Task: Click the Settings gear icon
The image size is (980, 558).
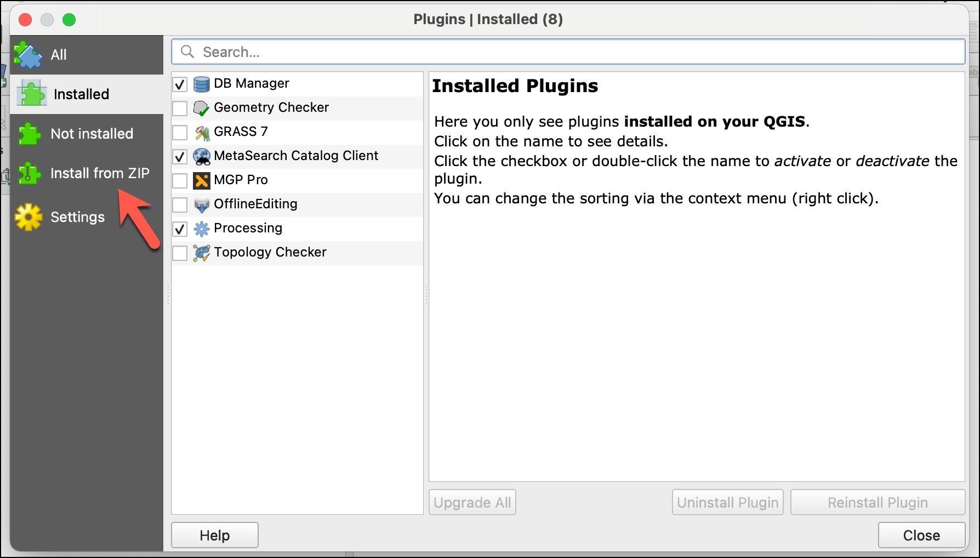Action: coord(29,217)
